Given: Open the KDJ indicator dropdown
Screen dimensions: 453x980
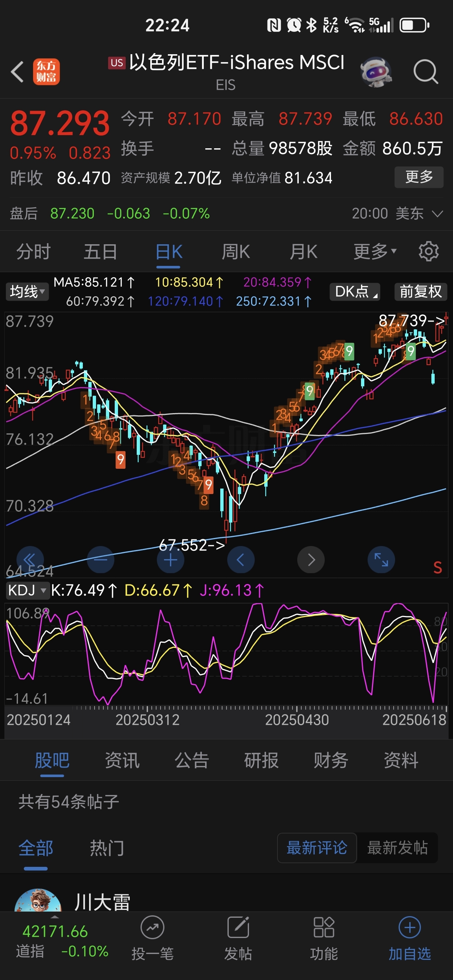Looking at the screenshot, I should [27, 590].
